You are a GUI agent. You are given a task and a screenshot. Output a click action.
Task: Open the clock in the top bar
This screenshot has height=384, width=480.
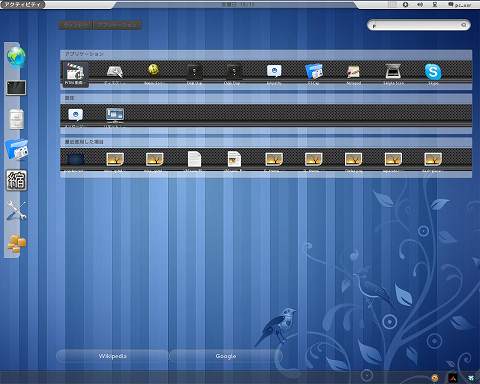(238, 4)
